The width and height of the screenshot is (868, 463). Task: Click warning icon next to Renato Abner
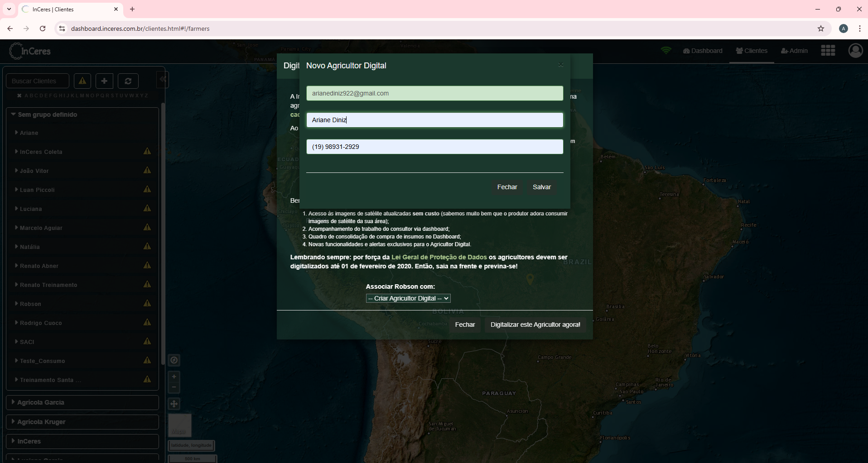[x=147, y=265]
